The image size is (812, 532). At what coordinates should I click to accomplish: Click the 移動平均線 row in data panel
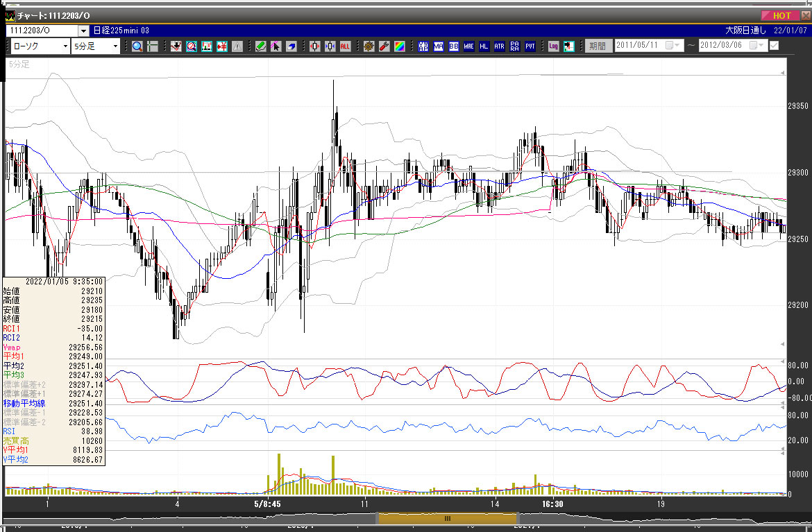pos(53,403)
